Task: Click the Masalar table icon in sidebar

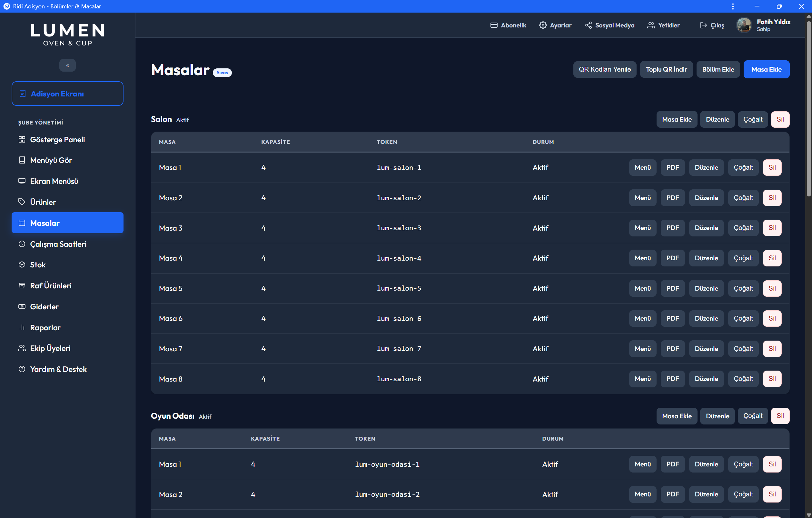Action: (22, 223)
